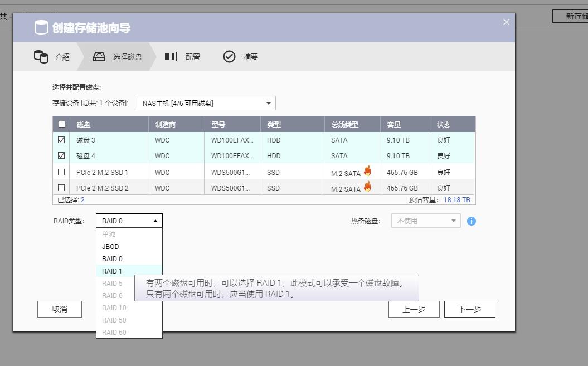Toggle the select-all checkbox in table header
Viewport: 588px width, 366px height.
(62, 124)
